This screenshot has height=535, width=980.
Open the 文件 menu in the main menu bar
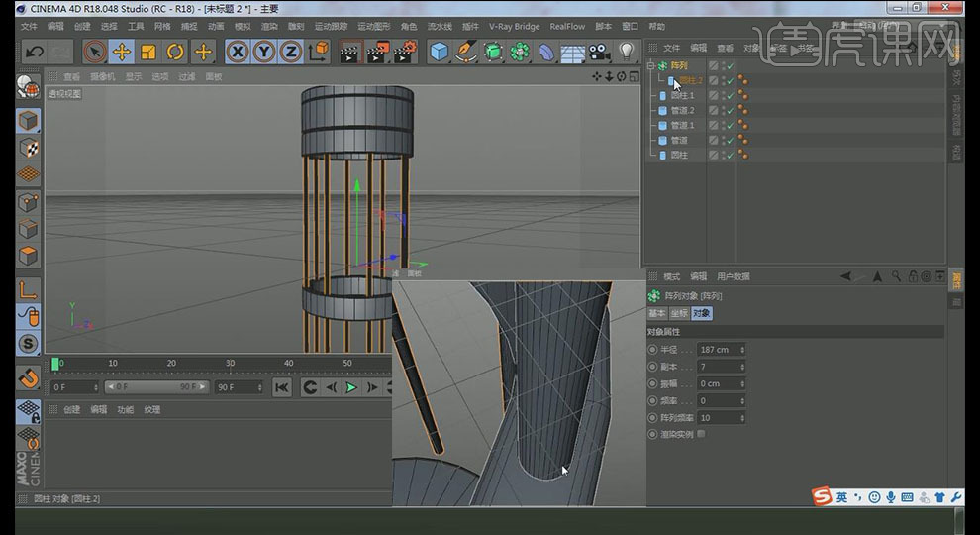29,27
